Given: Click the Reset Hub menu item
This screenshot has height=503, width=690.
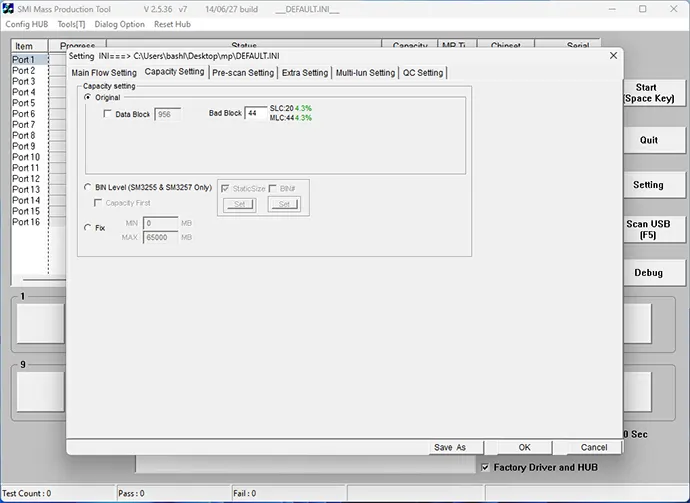Looking at the screenshot, I should (x=172, y=24).
